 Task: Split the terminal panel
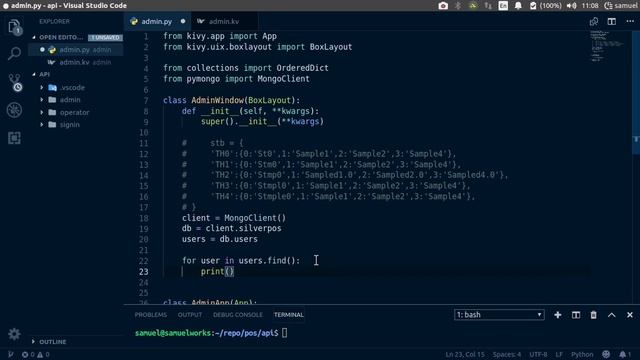click(x=576, y=315)
